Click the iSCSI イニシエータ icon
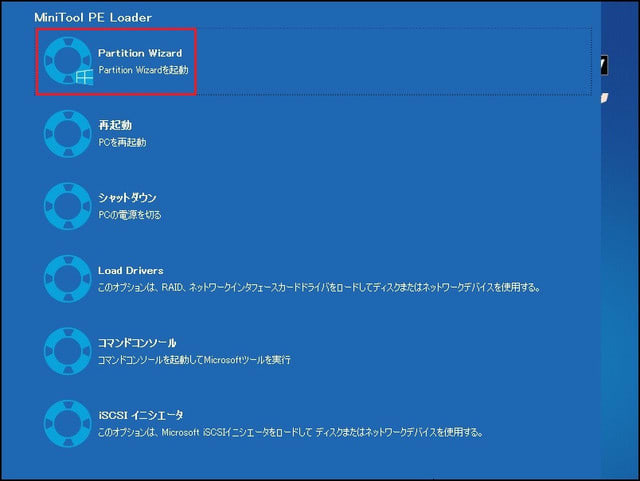The width and height of the screenshot is (640, 481). pos(67,423)
